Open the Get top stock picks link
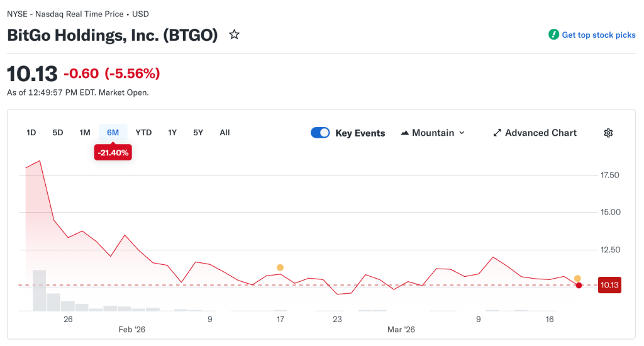This screenshot has height=346, width=644. coord(599,35)
